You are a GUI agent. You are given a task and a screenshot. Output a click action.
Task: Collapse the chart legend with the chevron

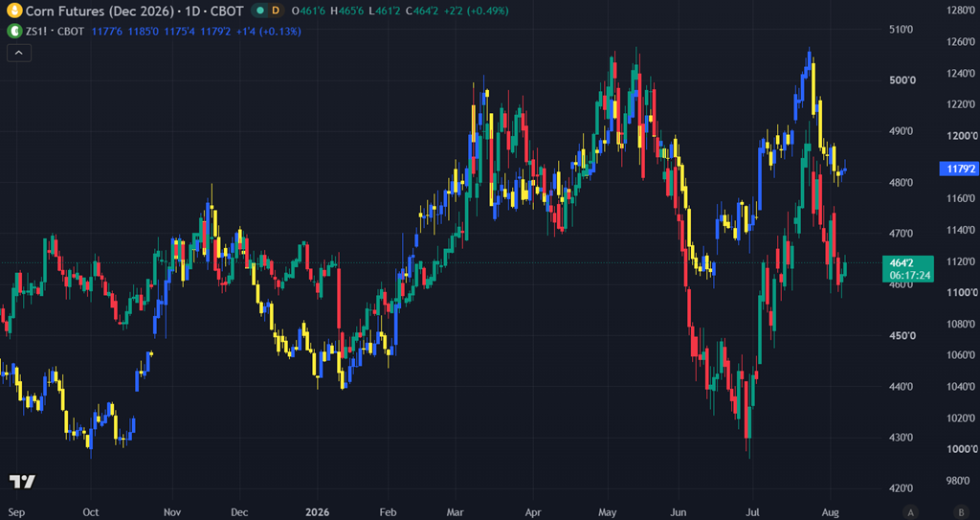(x=19, y=54)
